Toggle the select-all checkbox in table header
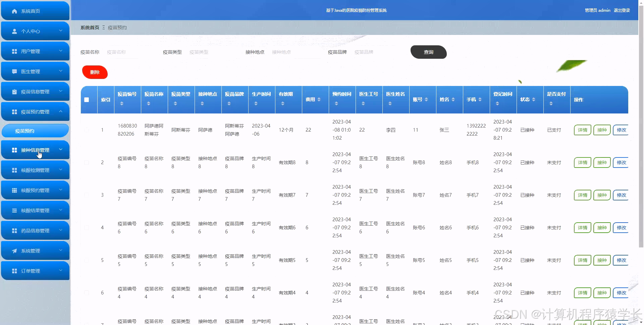This screenshot has width=644, height=325. pos(87,100)
